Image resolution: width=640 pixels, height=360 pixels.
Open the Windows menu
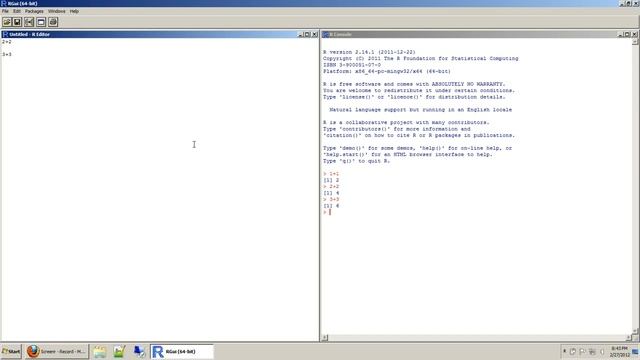(57, 11)
